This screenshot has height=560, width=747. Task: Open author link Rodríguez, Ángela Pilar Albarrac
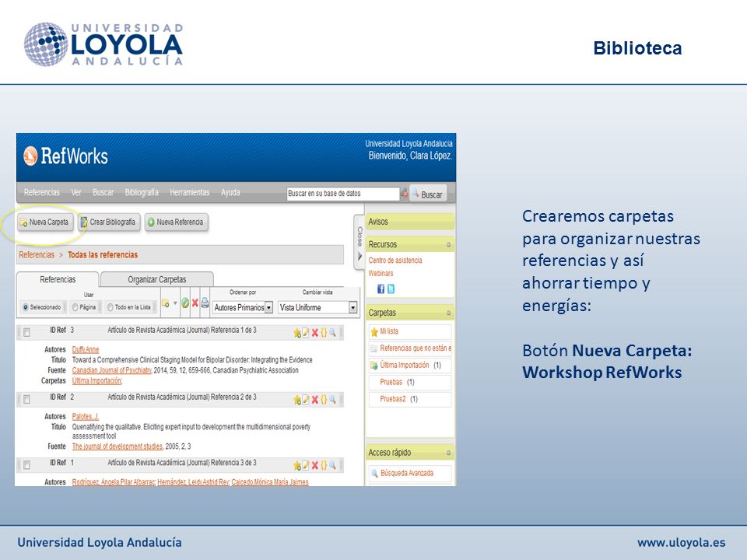[114, 482]
